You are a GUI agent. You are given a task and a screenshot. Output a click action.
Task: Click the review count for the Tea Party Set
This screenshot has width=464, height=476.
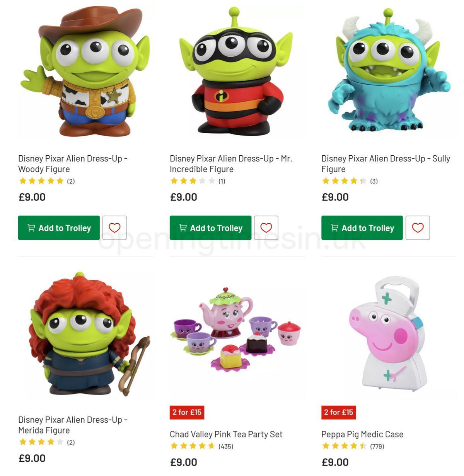[x=228, y=445]
